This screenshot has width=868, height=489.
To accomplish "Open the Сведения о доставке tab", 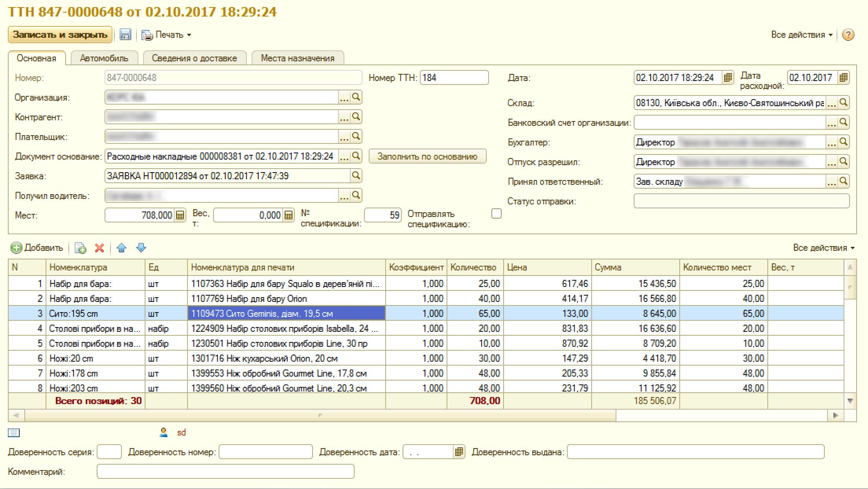I will [x=194, y=58].
